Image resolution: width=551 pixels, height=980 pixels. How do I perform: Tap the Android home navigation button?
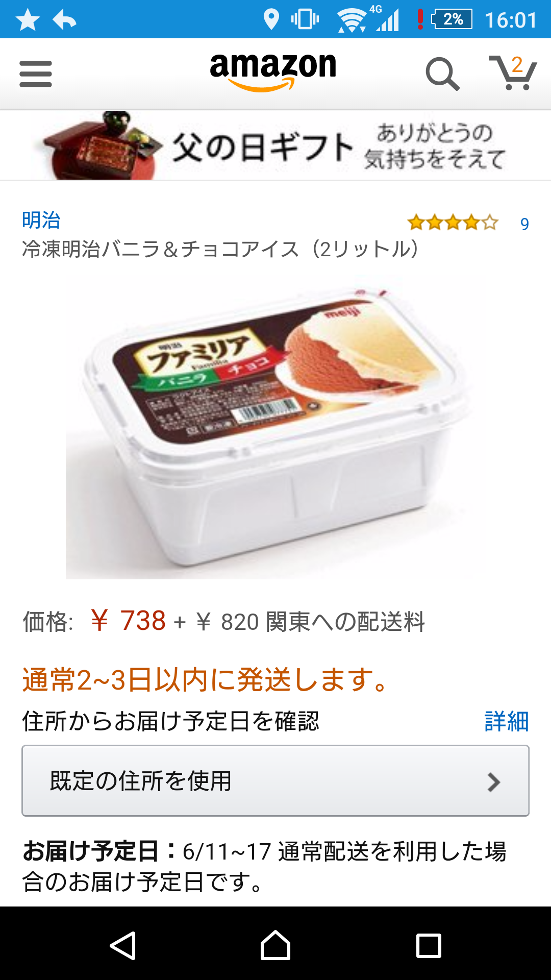(x=275, y=945)
